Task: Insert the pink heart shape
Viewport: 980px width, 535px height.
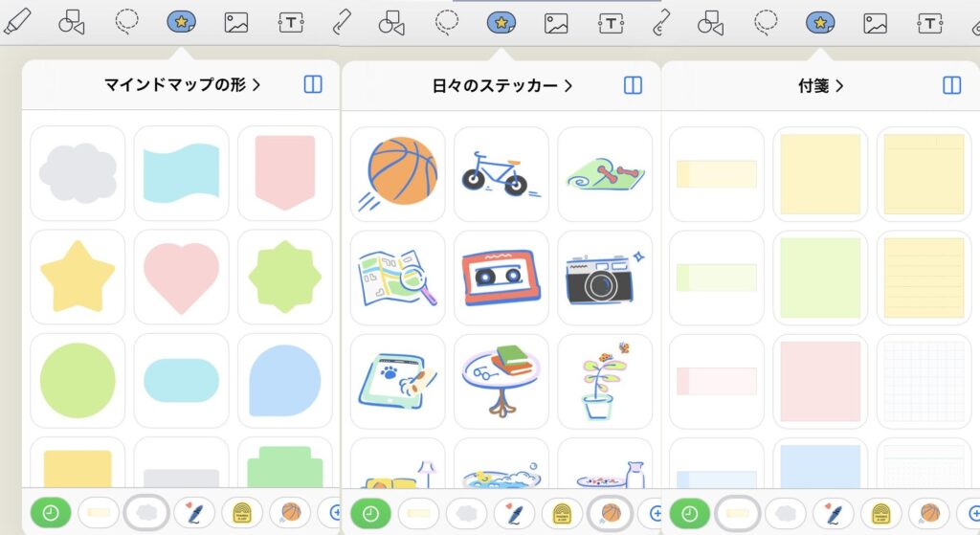Action: pos(181,277)
